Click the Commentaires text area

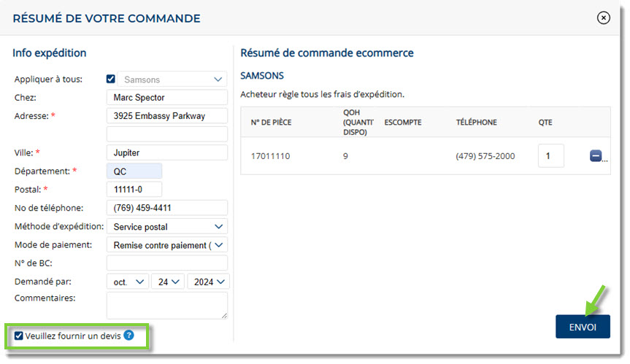[x=167, y=306]
